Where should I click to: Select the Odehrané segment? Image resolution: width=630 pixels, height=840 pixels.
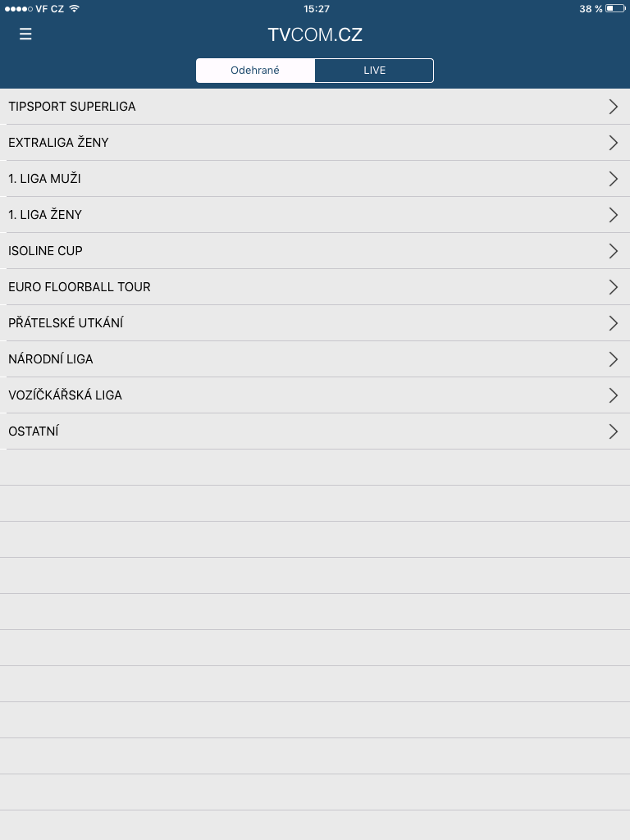[256, 71]
